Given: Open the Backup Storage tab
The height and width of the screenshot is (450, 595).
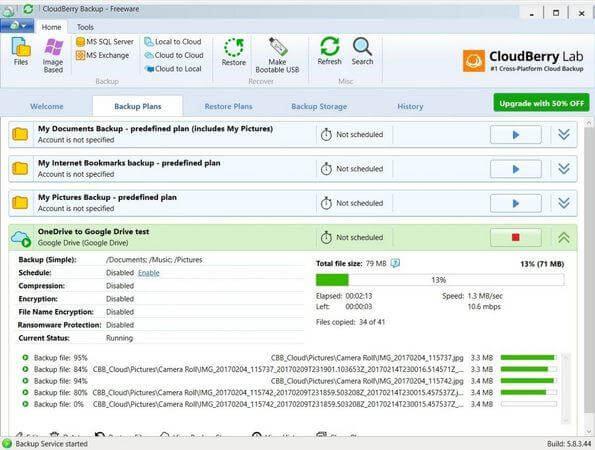Looking at the screenshot, I should 319,106.
